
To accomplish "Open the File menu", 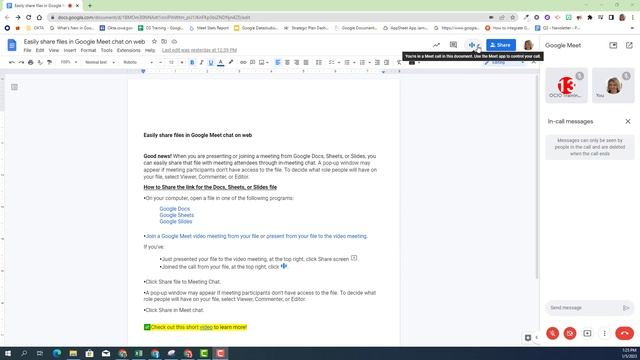I will pyautogui.click(x=27, y=50).
